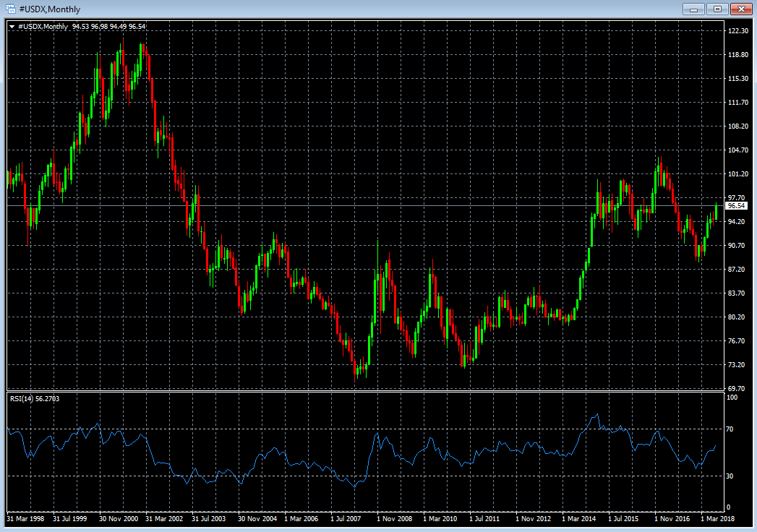Click the chart window icon in title bar
Screen dimensions: 757x532
(10, 9)
